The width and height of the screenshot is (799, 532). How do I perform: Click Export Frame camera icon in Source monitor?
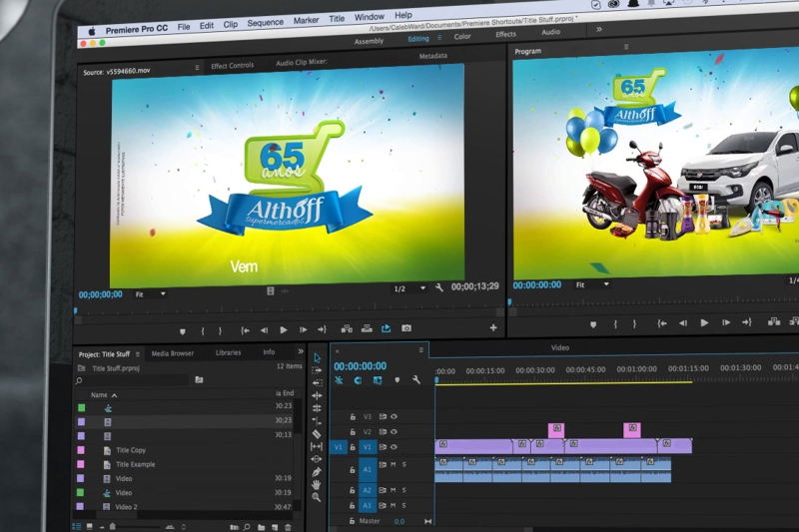pos(406,328)
